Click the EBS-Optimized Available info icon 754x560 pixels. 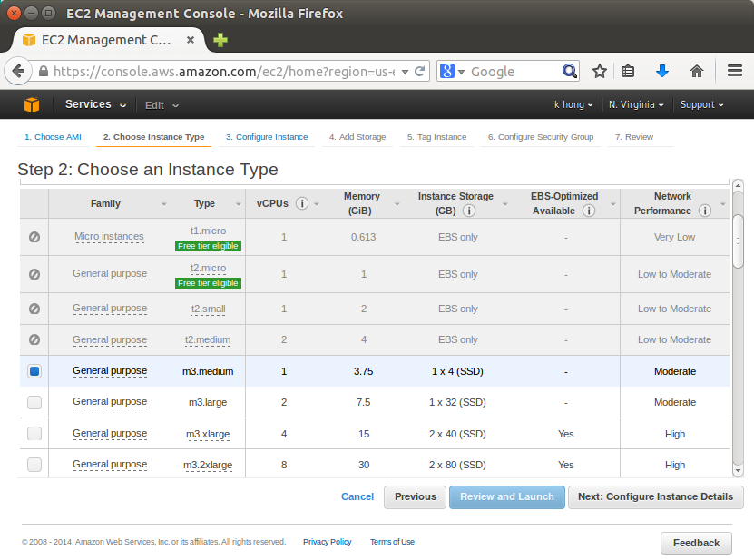pos(589,211)
